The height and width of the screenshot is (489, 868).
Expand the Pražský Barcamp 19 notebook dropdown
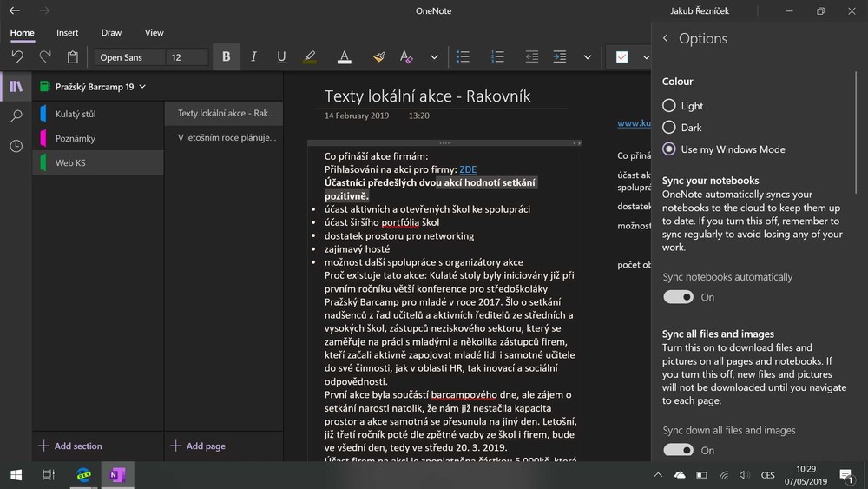[x=142, y=87]
